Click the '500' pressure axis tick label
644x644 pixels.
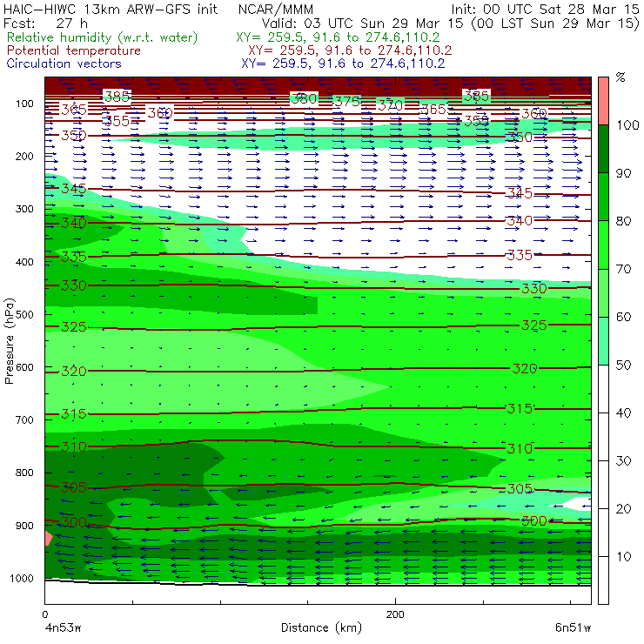(x=24, y=314)
